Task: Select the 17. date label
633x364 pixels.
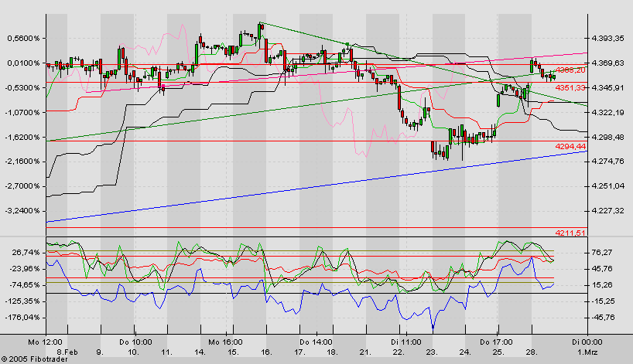Action: pos(299,352)
